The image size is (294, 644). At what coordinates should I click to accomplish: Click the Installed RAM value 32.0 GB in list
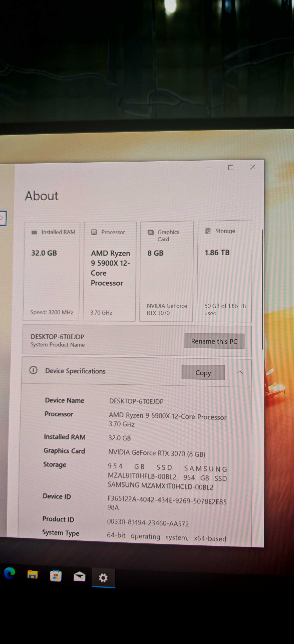tap(119, 438)
